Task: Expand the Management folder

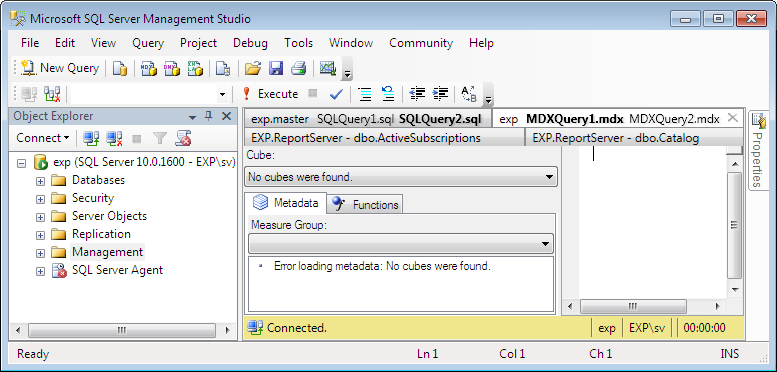Action: click(40, 253)
